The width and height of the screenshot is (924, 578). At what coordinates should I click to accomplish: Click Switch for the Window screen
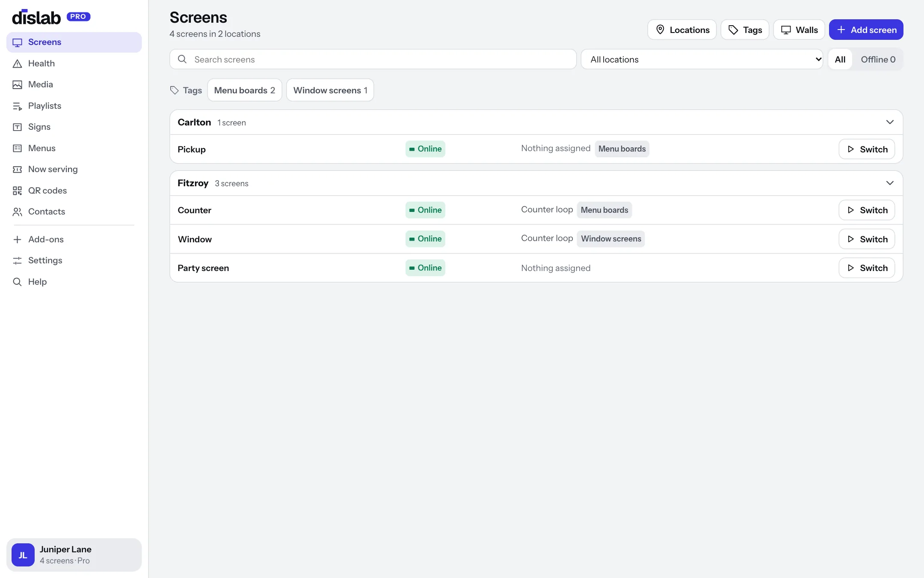[867, 239]
